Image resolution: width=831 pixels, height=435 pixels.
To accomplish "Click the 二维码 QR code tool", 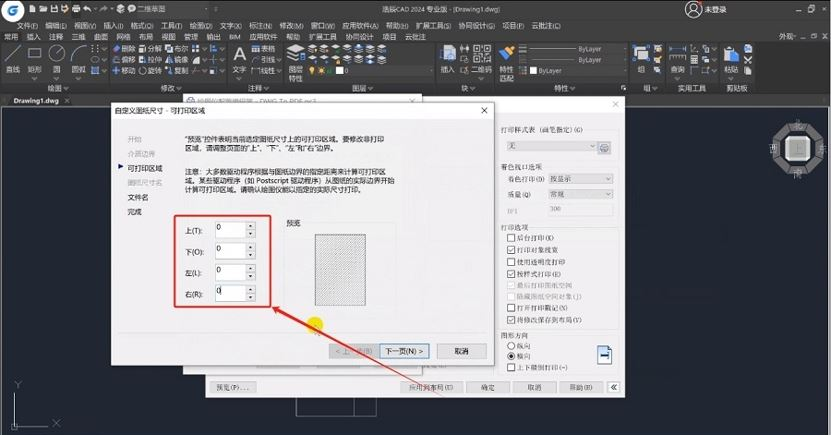I will 482,59.
